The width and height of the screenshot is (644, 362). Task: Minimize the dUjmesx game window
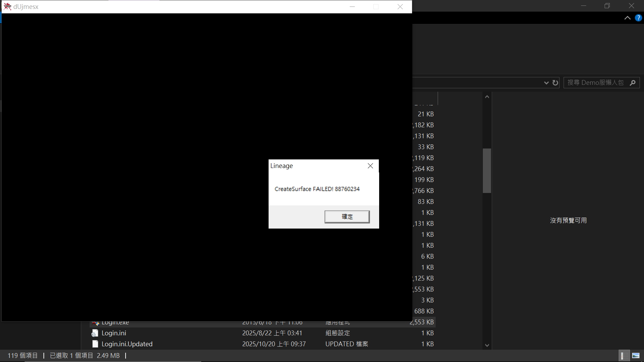(352, 7)
